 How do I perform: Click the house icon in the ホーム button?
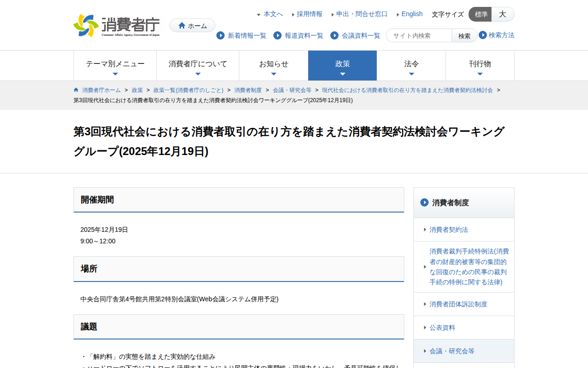coord(182,25)
